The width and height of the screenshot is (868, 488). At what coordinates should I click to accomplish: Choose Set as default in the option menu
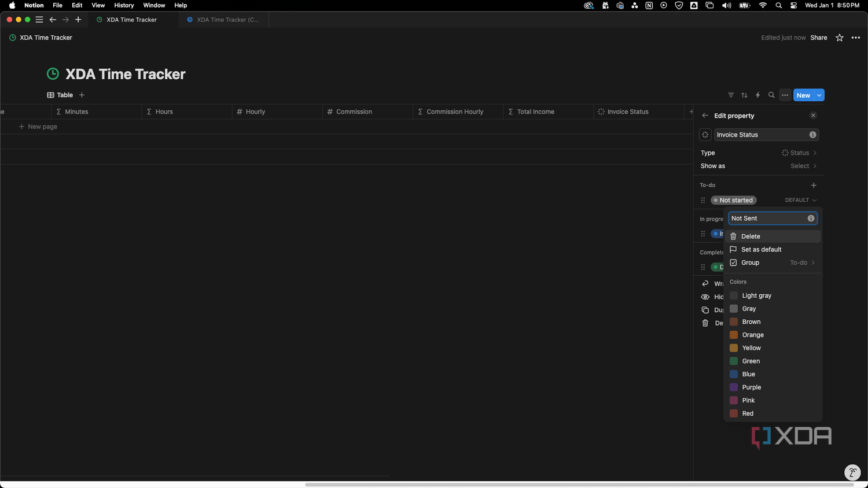pyautogui.click(x=773, y=250)
